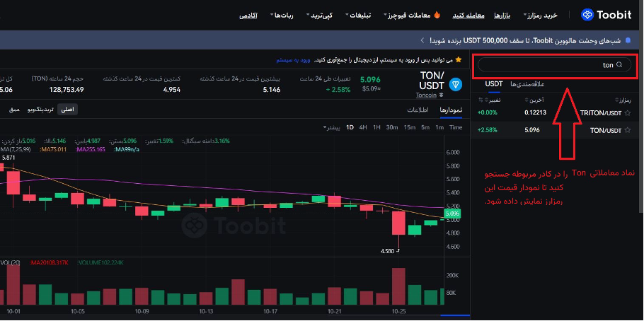
Task: Click the Toncoin logo icon
Action: point(456,85)
